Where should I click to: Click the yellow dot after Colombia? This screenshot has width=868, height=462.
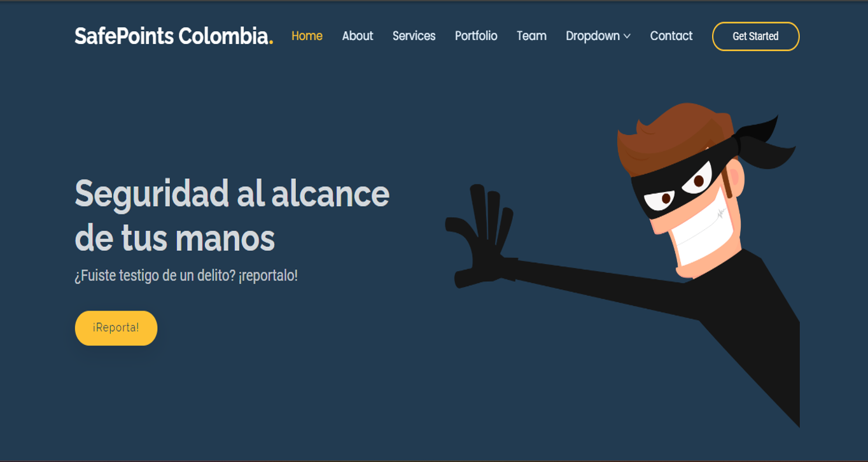[x=271, y=43]
